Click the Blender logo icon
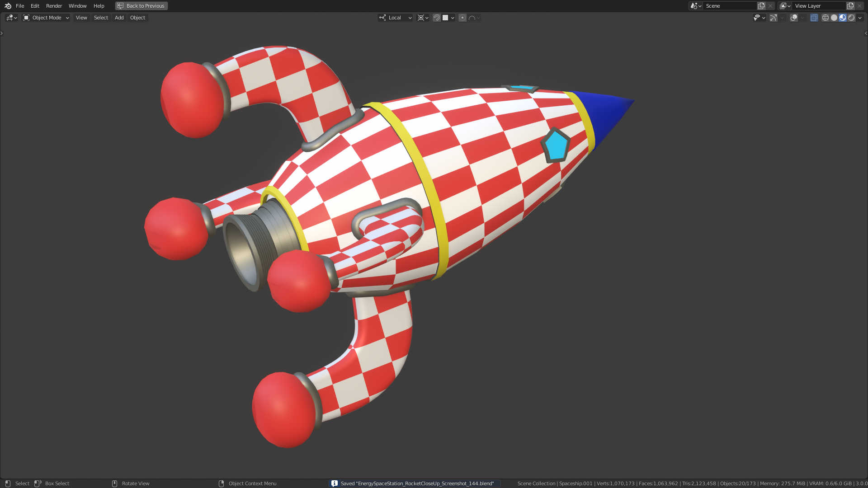 (8, 6)
